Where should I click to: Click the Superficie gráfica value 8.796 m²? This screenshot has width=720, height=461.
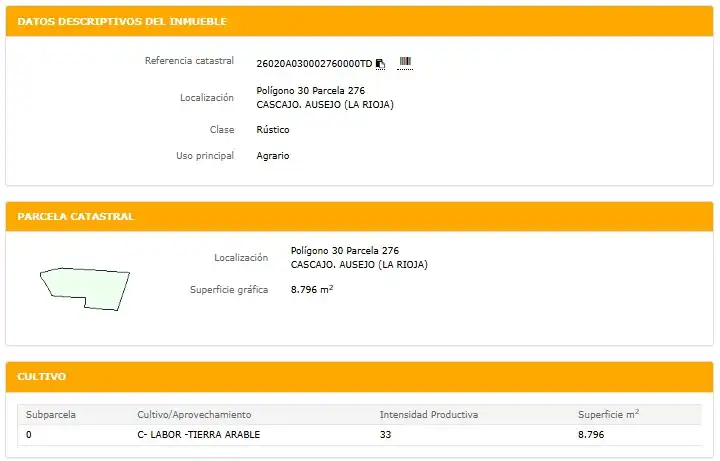tap(312, 289)
